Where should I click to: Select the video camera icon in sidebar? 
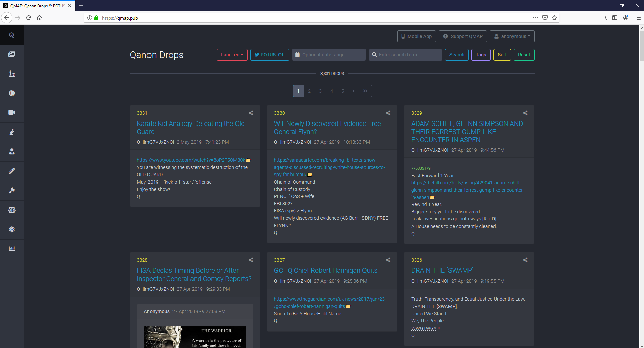pyautogui.click(x=12, y=113)
